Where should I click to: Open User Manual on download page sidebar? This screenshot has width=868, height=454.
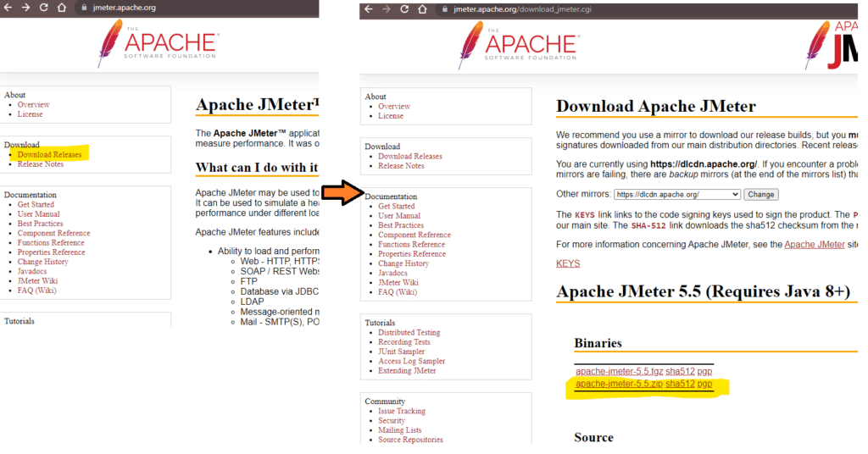399,216
